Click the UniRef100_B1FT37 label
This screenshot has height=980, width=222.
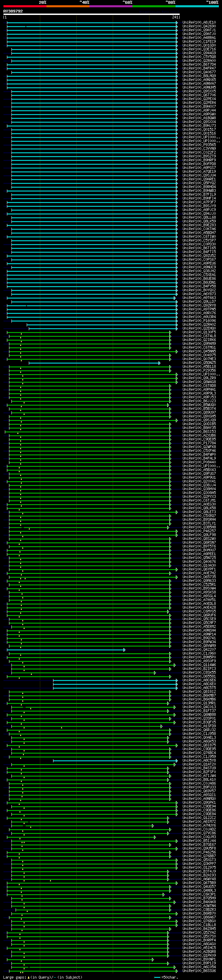(x=199, y=711)
